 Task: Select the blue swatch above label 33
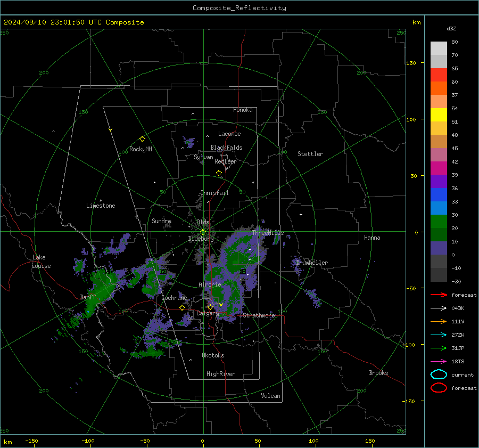click(439, 194)
